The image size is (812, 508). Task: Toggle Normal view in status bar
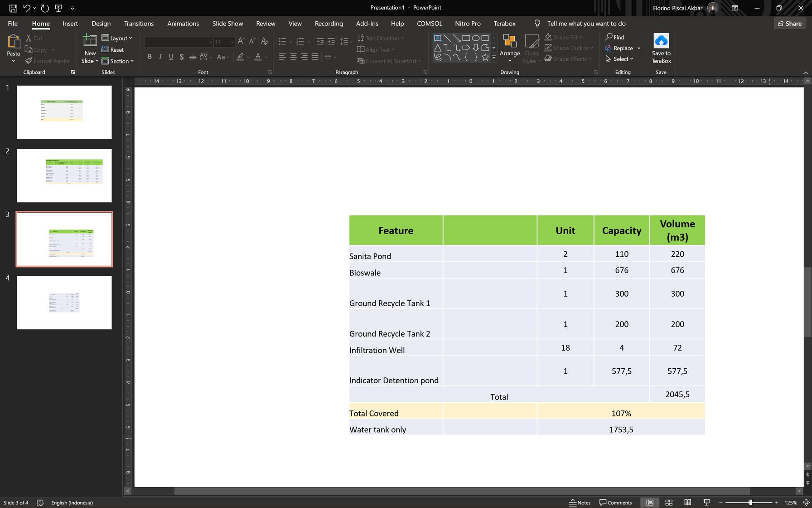(649, 503)
